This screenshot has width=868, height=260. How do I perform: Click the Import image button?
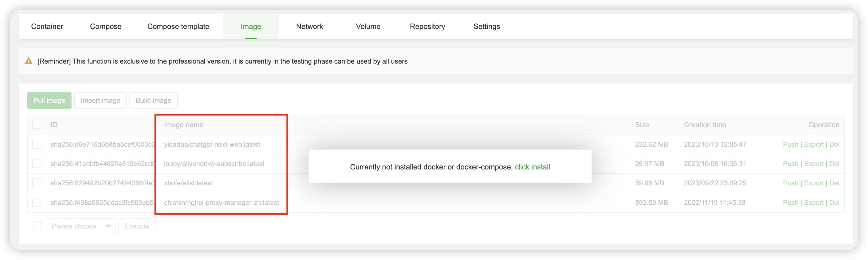click(x=100, y=100)
